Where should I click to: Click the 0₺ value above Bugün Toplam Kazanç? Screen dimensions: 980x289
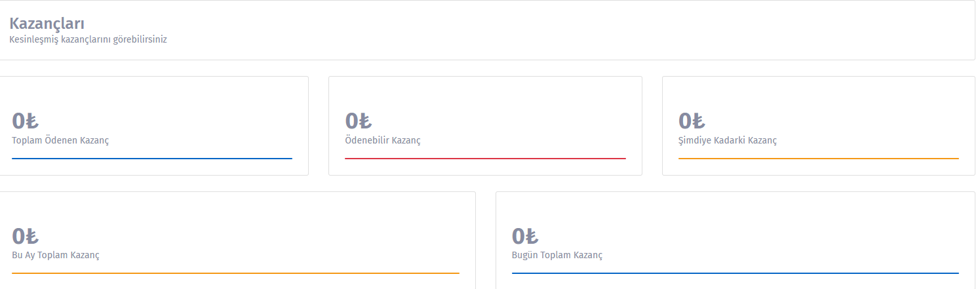pos(525,236)
